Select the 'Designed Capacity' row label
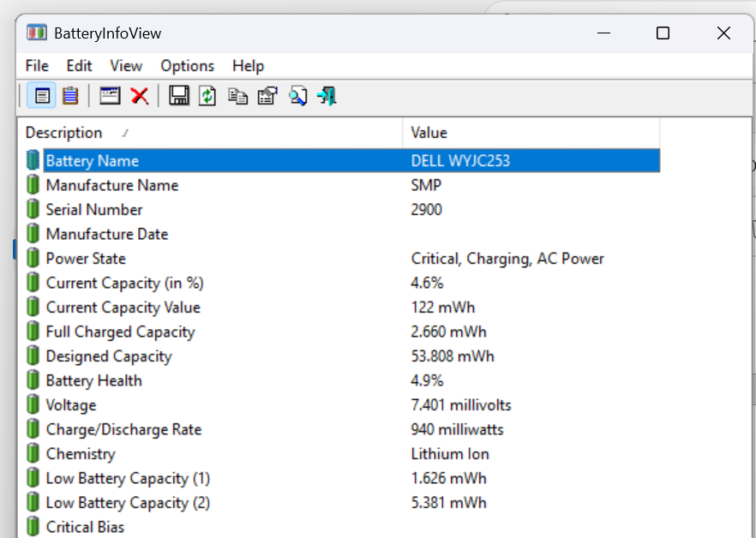The width and height of the screenshot is (756, 538). pos(109,356)
